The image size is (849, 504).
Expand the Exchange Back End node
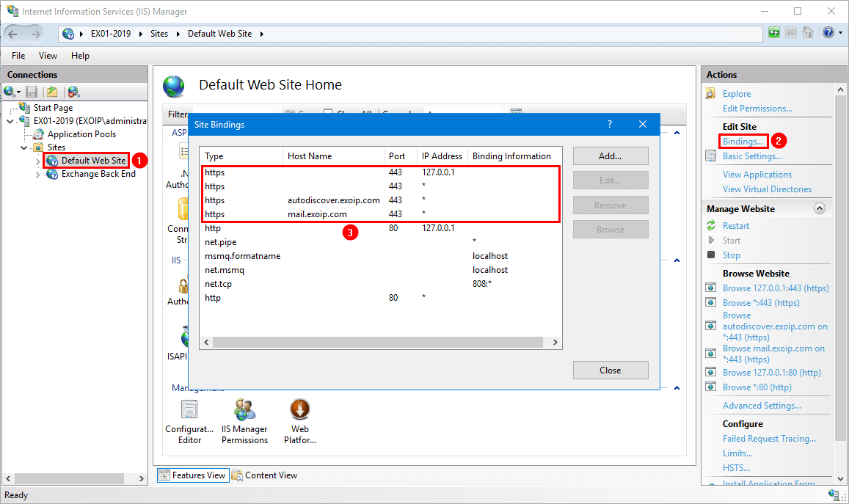click(x=37, y=175)
